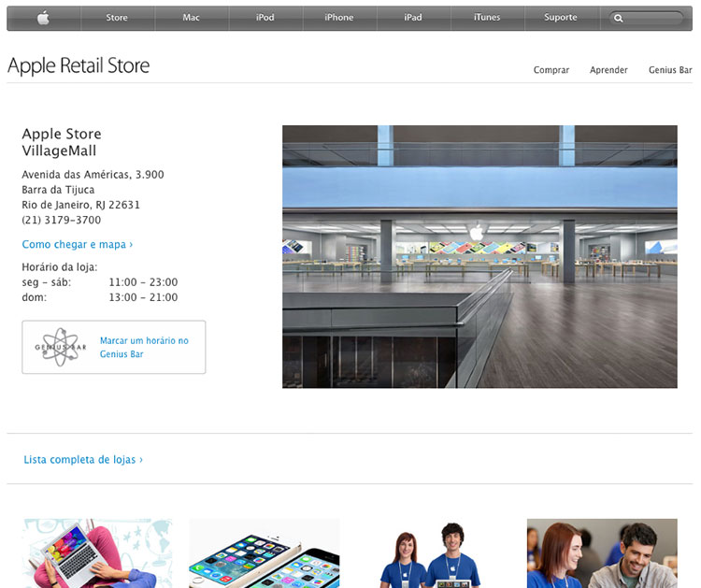
Task: Click the two blue-shirt employees thumbnail
Action: pos(432,554)
